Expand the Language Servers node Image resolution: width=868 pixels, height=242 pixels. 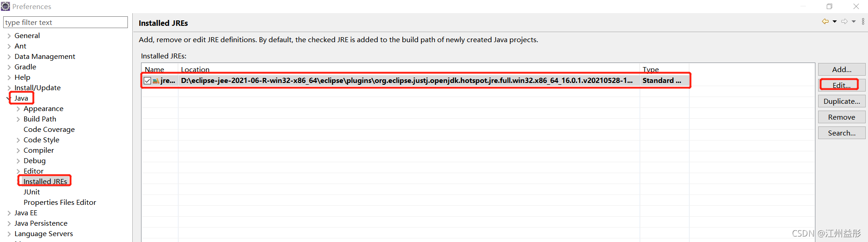click(x=9, y=234)
